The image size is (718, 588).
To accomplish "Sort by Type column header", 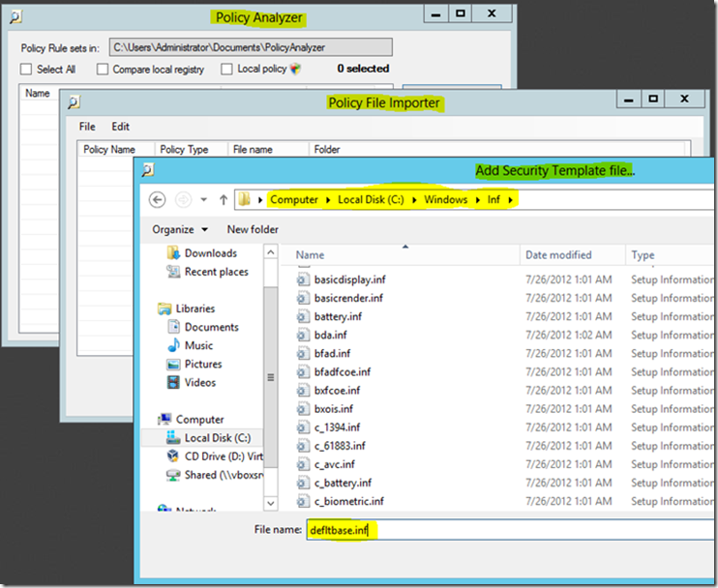I will [x=643, y=255].
